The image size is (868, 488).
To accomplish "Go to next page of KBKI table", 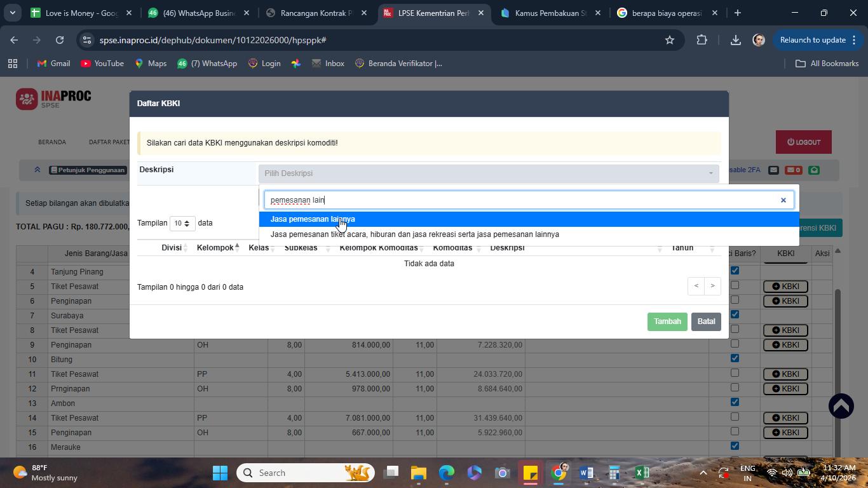I will click(712, 286).
